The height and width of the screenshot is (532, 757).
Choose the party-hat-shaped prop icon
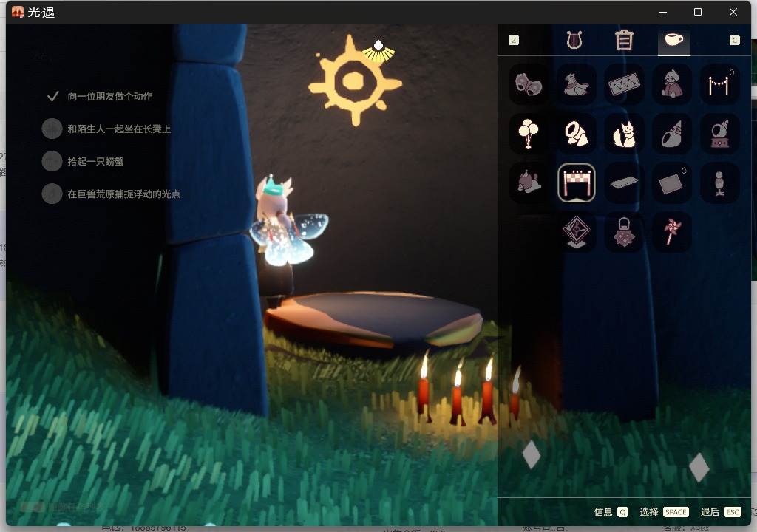(671, 133)
